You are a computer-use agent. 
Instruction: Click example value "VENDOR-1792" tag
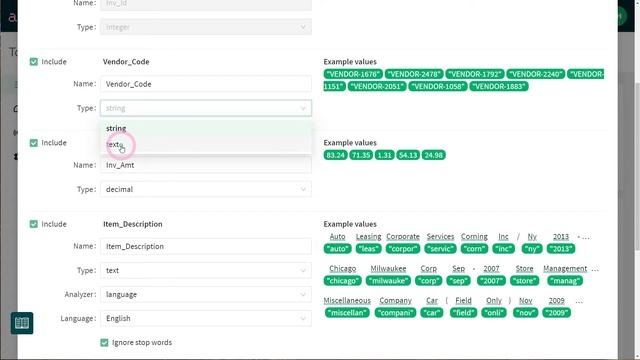pyautogui.click(x=475, y=74)
